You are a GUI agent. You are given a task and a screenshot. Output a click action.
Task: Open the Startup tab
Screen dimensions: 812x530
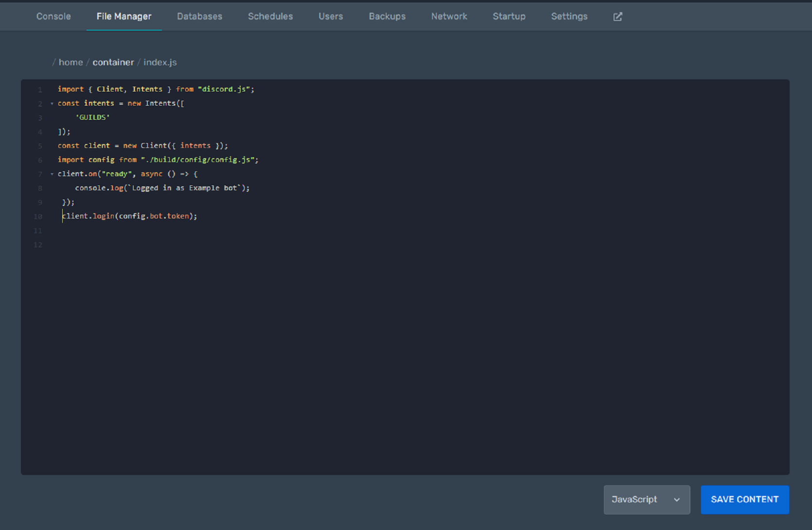coord(509,16)
